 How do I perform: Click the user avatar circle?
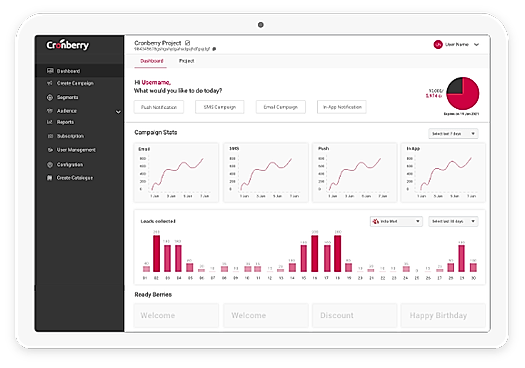(x=438, y=44)
